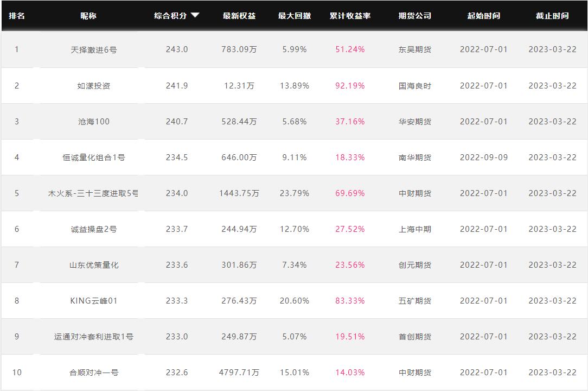Select the 83.33% cumulative return value

tap(350, 301)
